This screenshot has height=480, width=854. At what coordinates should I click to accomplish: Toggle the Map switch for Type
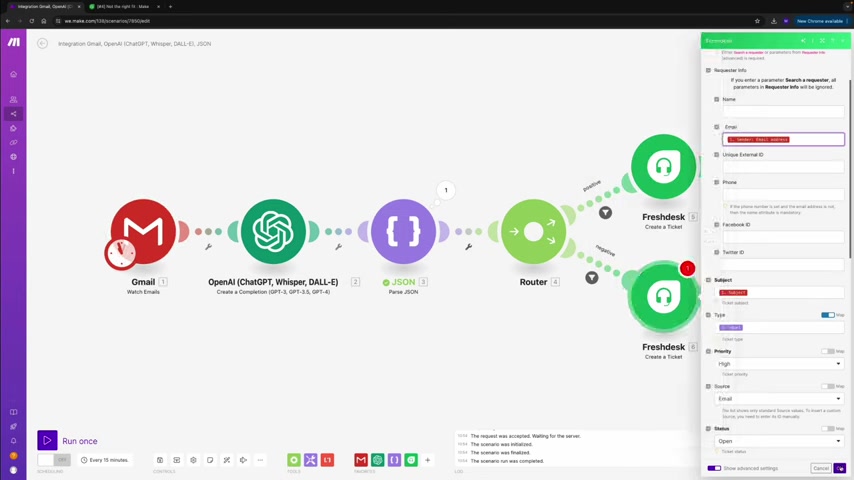coord(827,315)
